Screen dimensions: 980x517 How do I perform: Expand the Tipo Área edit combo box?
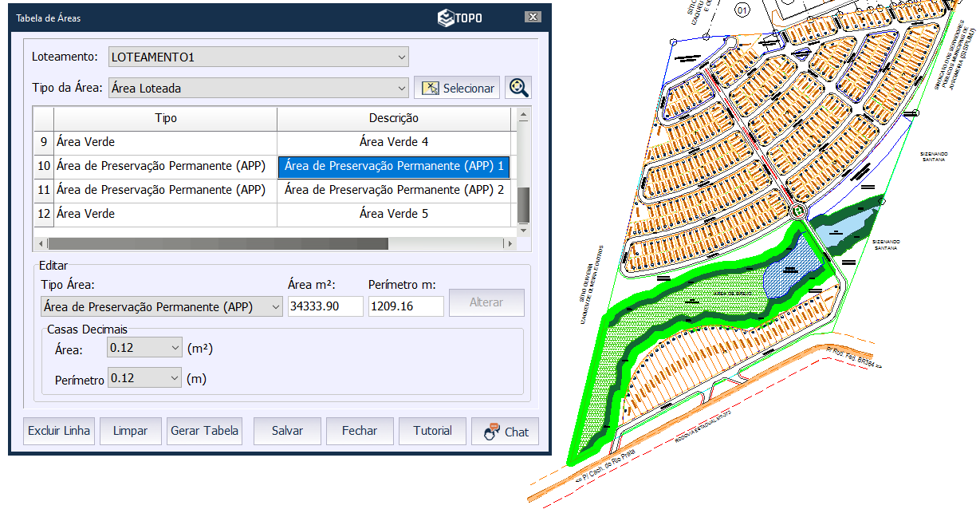pyautogui.click(x=275, y=306)
